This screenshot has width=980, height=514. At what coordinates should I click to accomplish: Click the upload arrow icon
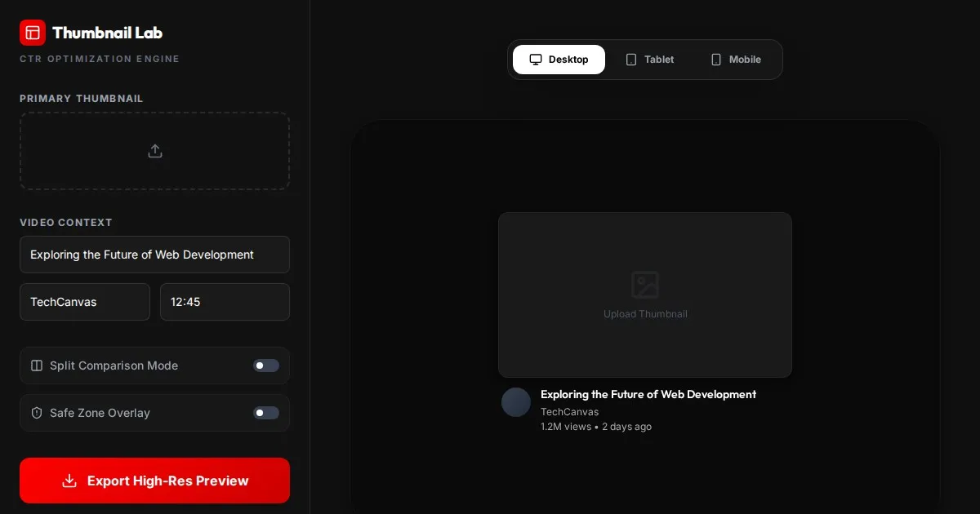click(x=155, y=151)
